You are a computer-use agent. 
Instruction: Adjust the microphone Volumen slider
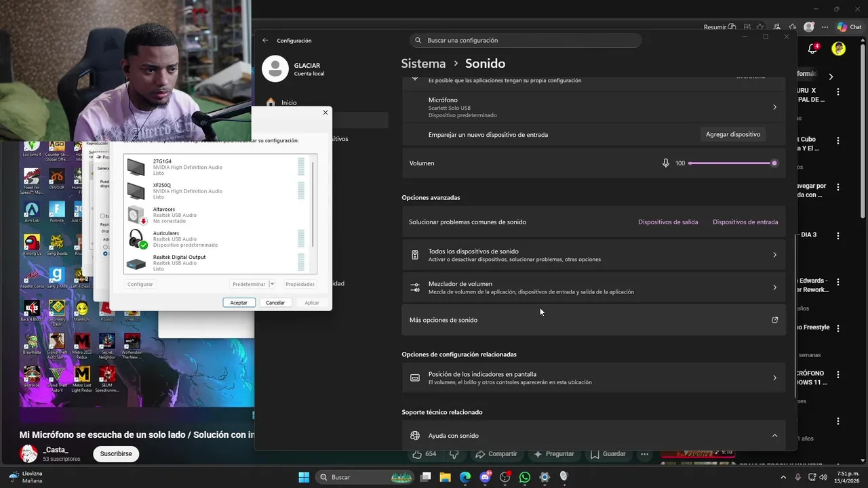coord(732,163)
